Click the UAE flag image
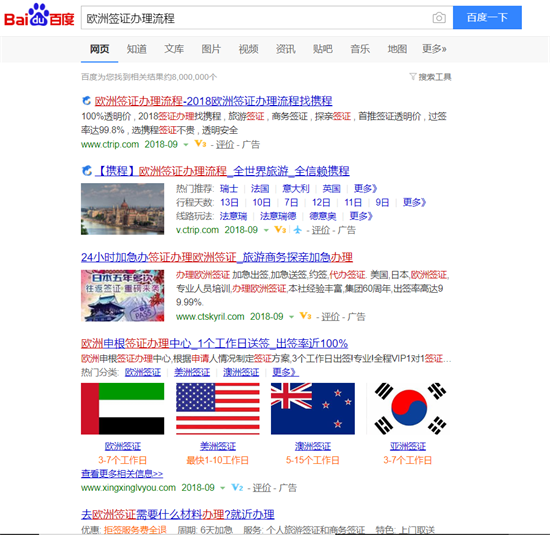Image resolution: width=550 pixels, height=535 pixels. [x=122, y=409]
